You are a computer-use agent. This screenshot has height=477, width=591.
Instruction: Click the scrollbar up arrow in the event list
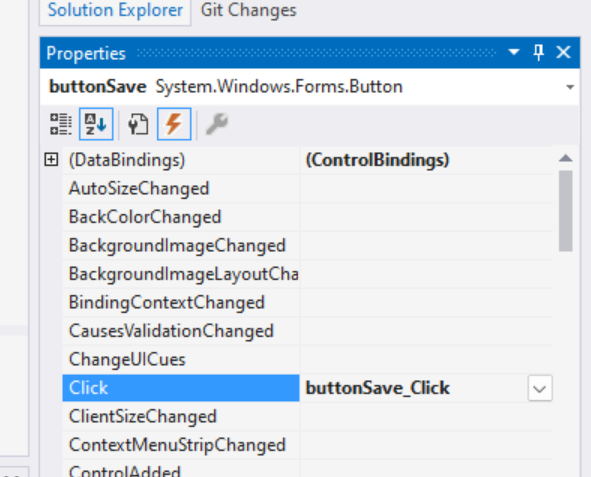coord(566,158)
